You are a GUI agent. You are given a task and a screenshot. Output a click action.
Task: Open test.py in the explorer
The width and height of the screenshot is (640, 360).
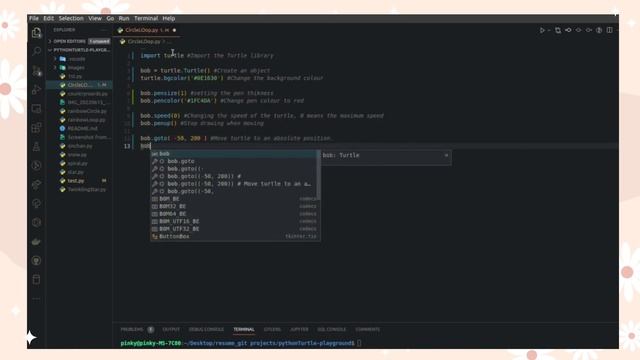point(79,180)
